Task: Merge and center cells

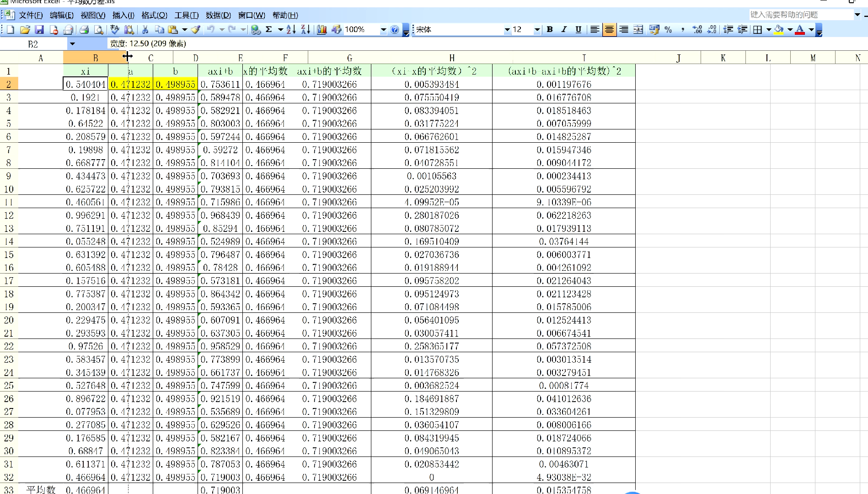Action: tap(638, 30)
